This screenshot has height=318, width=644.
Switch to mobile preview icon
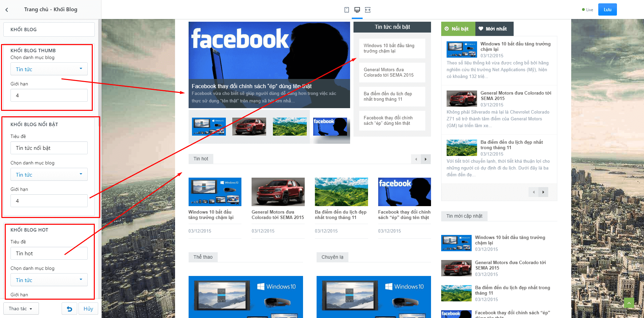pos(347,10)
